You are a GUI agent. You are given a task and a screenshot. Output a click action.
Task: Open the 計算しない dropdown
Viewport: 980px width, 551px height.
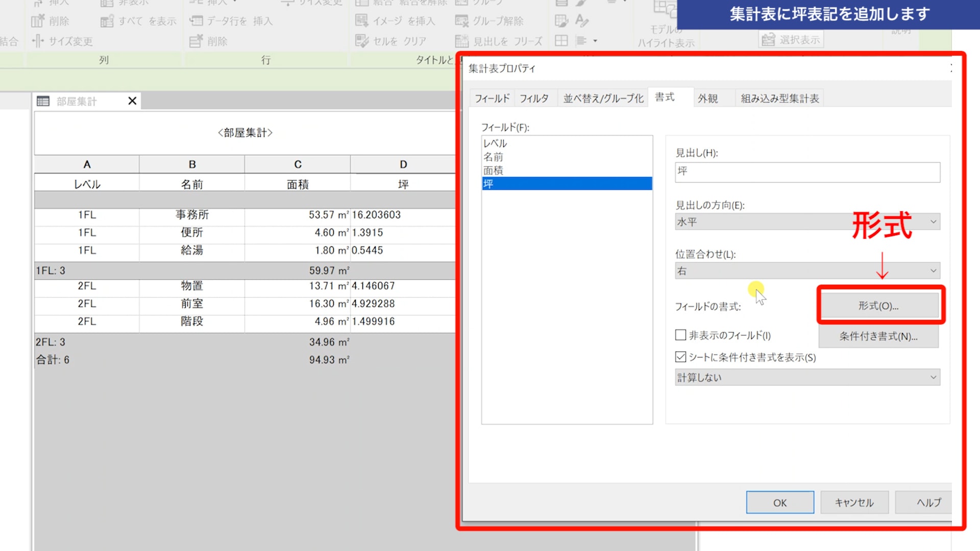click(x=807, y=378)
